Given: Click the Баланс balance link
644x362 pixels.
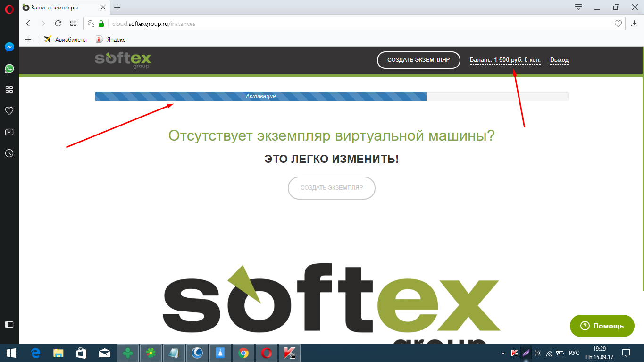Looking at the screenshot, I should [505, 60].
